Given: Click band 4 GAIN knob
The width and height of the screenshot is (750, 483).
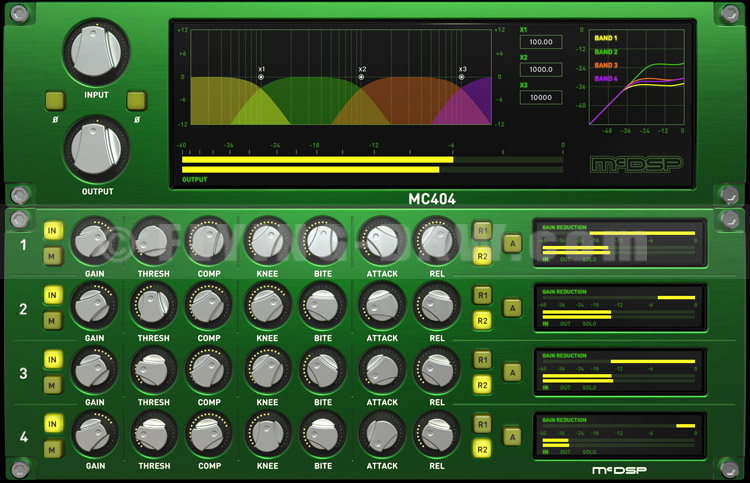Looking at the screenshot, I should 94,434.
